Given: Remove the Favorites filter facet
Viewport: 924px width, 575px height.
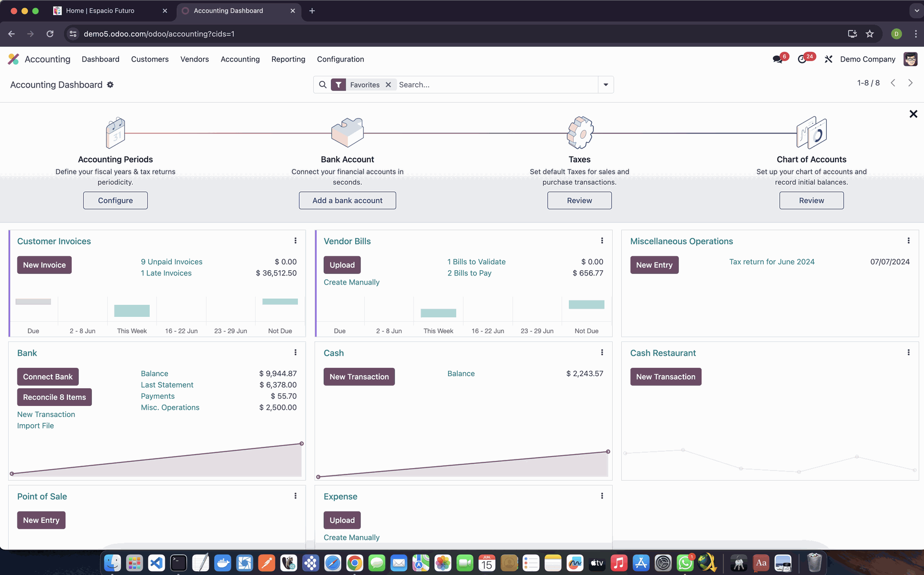Looking at the screenshot, I should click(x=388, y=85).
